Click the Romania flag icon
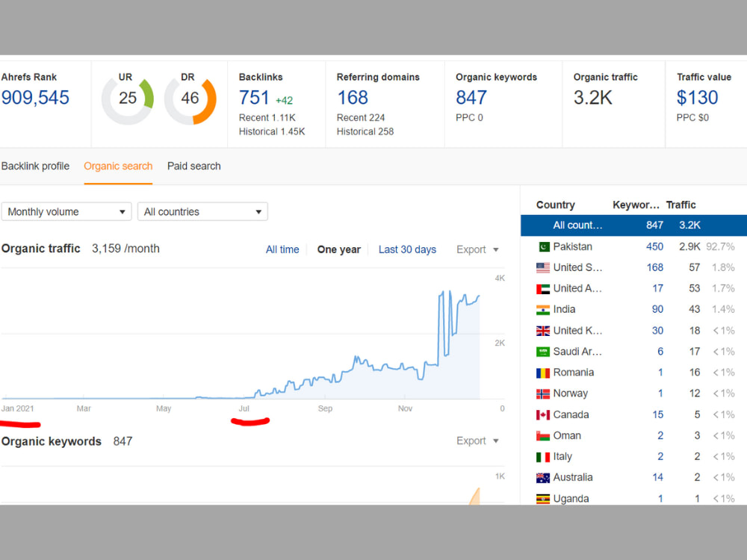This screenshot has width=747, height=560. (x=542, y=372)
